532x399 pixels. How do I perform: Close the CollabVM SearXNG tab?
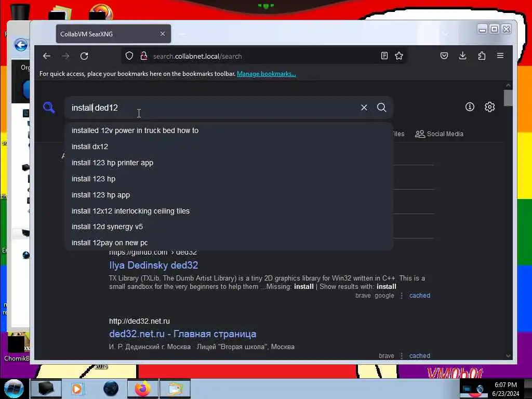(163, 34)
